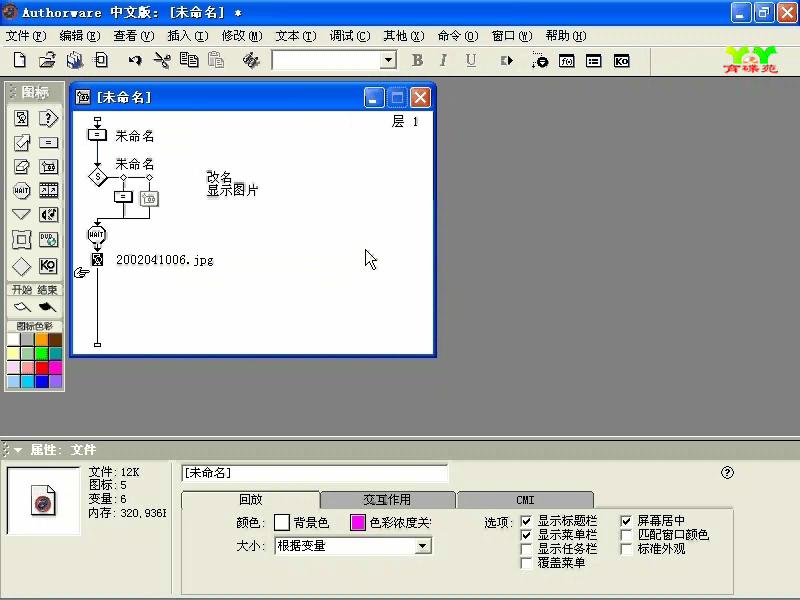
Task: Enable the 匹配窗口颜色 checkbox
Action: pos(626,535)
